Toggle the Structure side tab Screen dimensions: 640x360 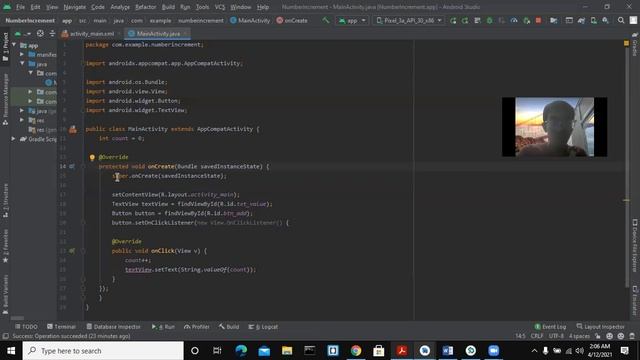tap(5, 200)
